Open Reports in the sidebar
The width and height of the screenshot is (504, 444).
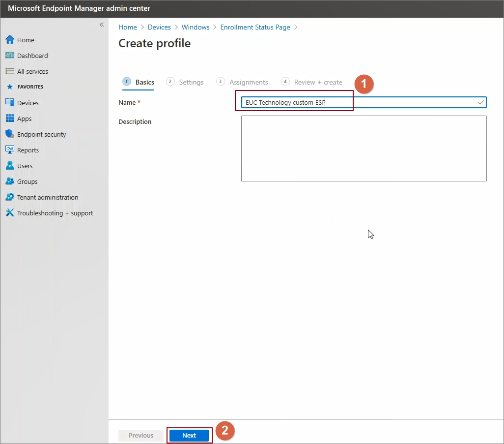[x=28, y=150]
